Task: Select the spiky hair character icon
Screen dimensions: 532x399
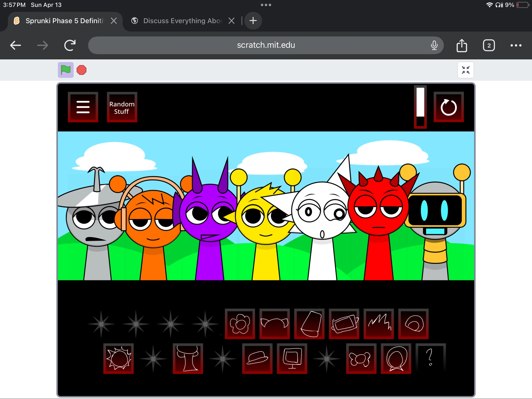Action: pos(379,324)
